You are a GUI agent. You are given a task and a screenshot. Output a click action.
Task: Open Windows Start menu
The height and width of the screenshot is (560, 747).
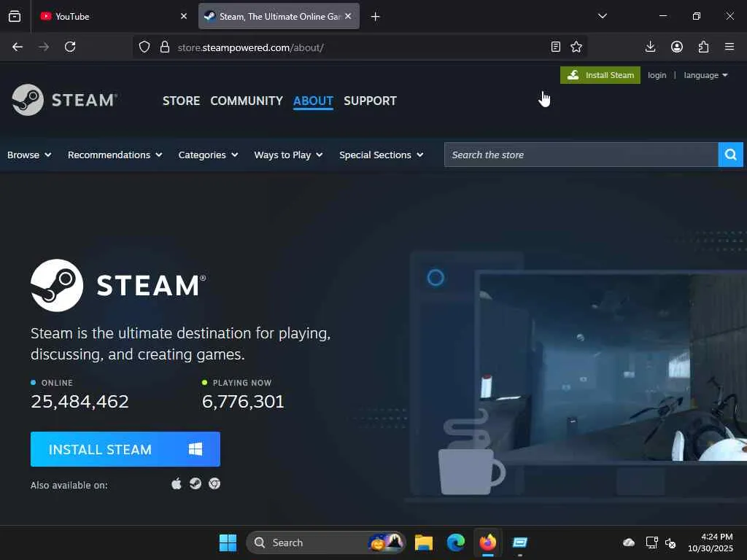tap(228, 542)
